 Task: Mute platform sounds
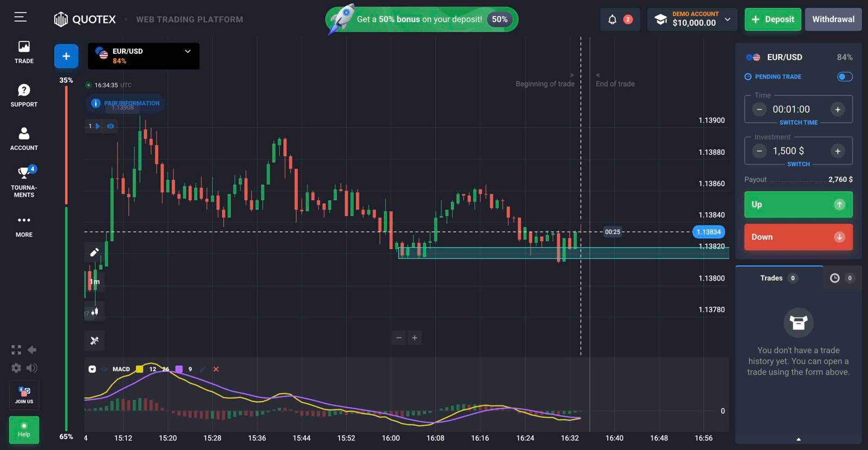click(32, 368)
